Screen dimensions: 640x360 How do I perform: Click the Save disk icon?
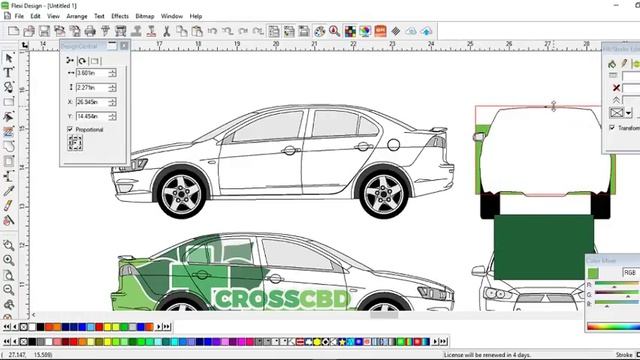click(44, 31)
